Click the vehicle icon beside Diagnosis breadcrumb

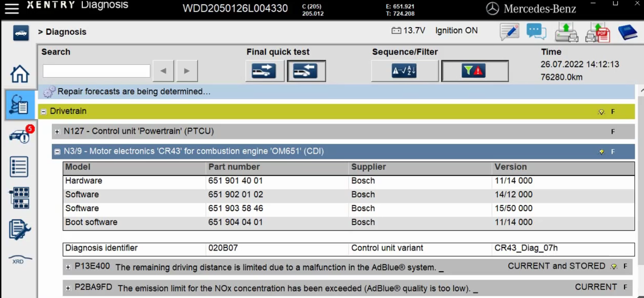point(21,33)
